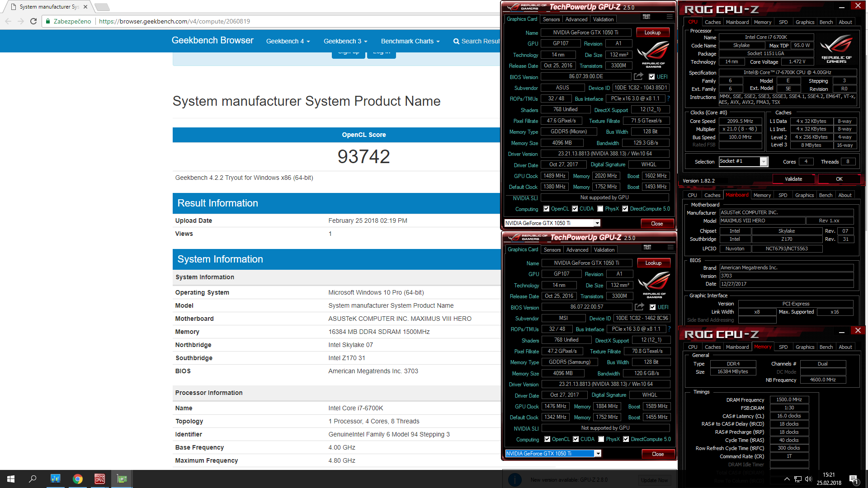Switch to Chrome in the taskbar
Screen dimensions: 868x488
coord(78,479)
